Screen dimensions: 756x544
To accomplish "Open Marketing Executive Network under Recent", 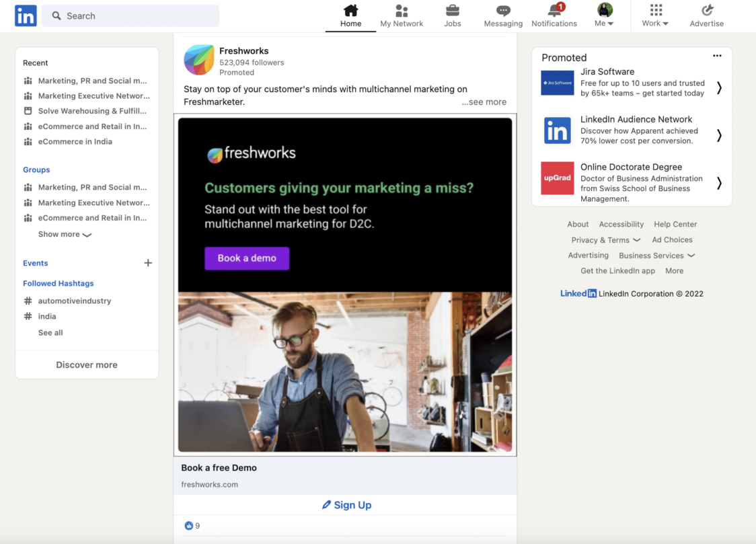I will pyautogui.click(x=94, y=96).
